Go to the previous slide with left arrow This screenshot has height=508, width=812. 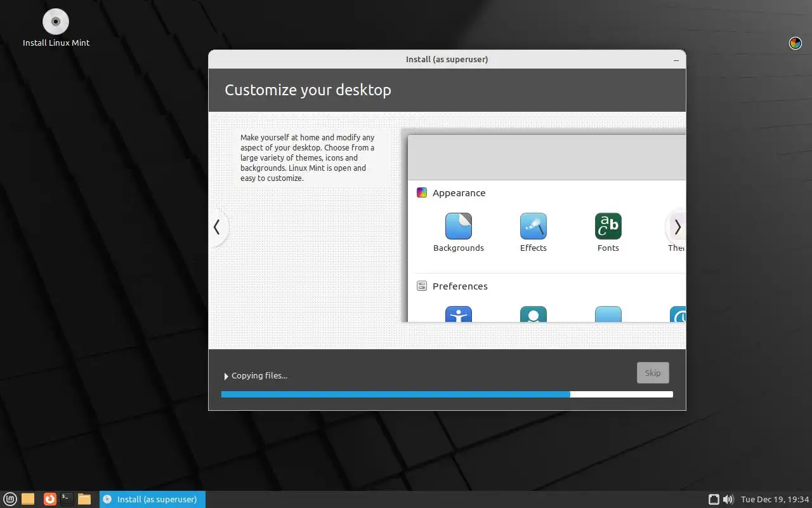217,227
